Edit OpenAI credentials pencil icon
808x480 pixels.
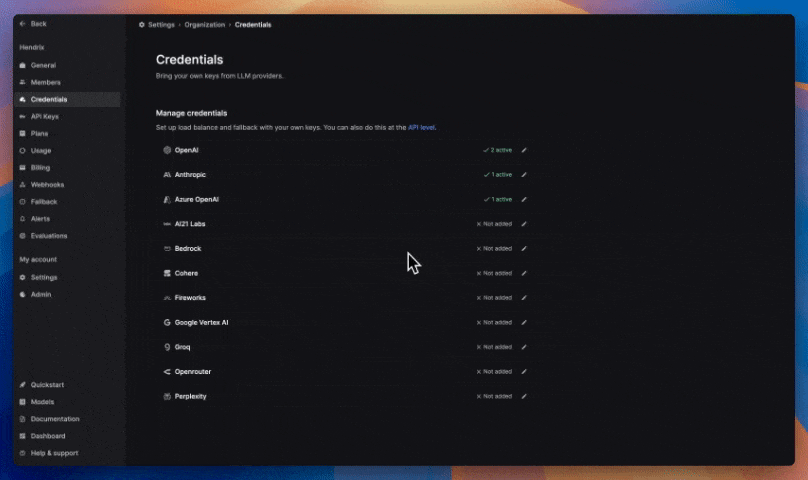pyautogui.click(x=524, y=150)
